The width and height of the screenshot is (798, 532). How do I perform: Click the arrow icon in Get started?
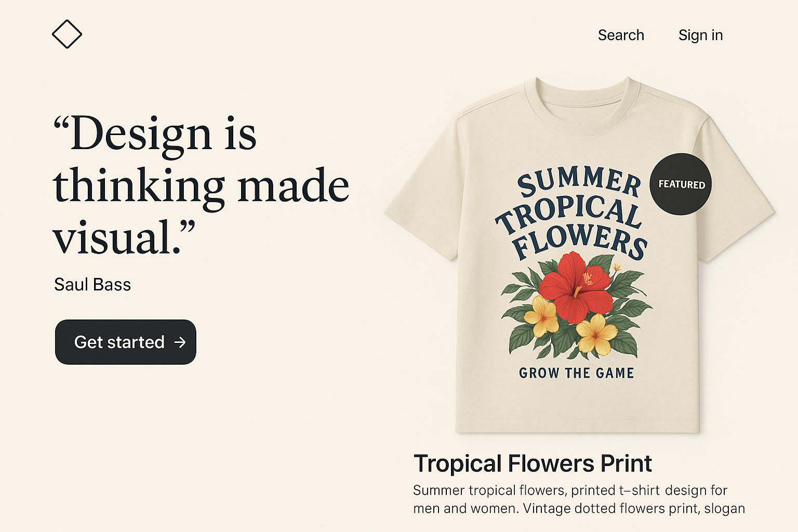pos(180,342)
